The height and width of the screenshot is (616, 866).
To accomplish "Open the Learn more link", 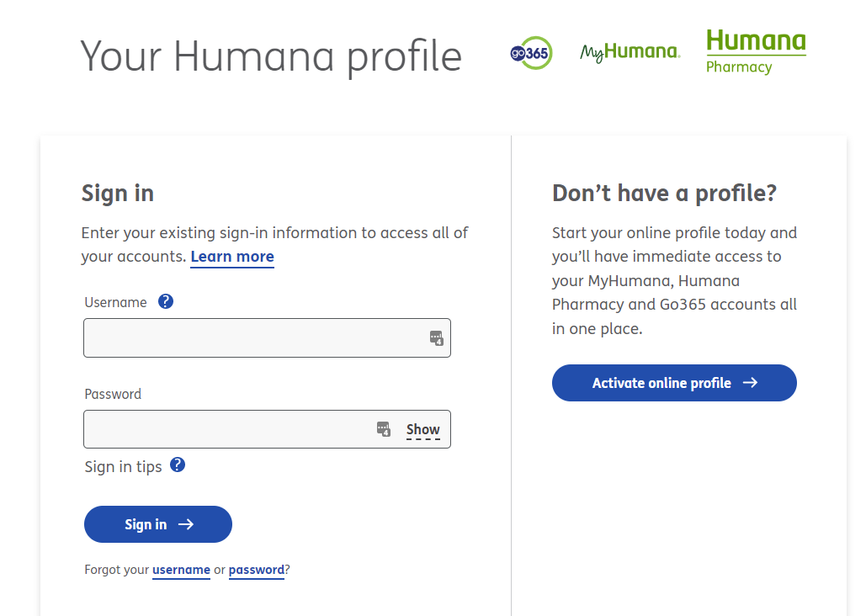I will (x=232, y=257).
